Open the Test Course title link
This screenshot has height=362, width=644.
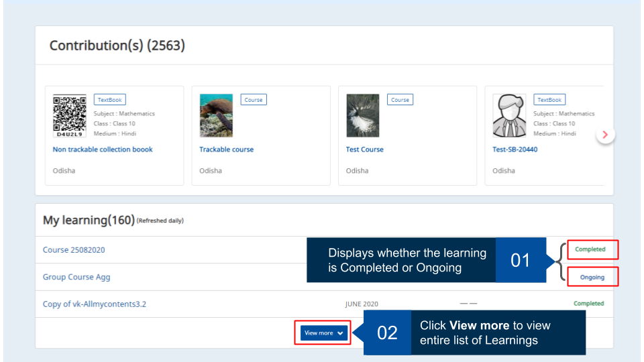click(364, 149)
